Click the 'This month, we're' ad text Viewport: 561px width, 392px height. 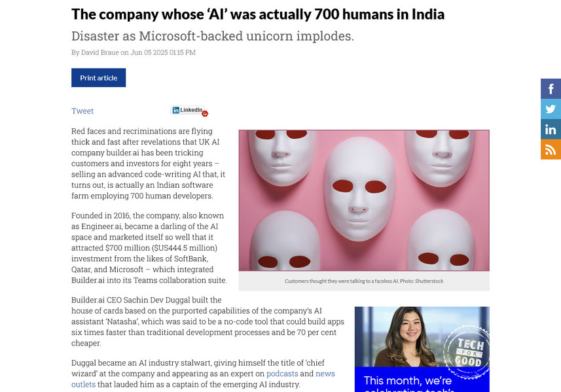click(408, 380)
